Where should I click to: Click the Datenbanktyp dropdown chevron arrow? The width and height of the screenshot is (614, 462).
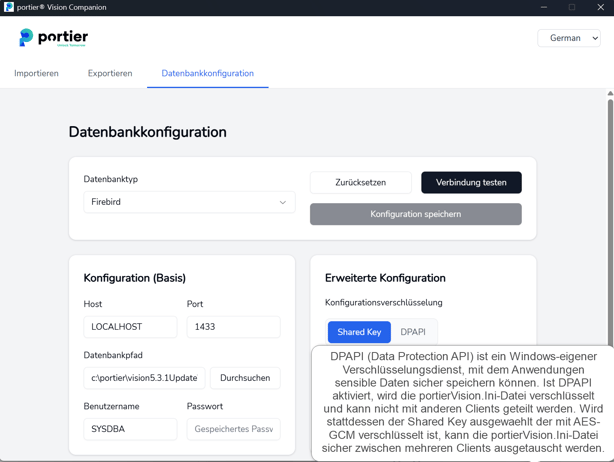[282, 202]
